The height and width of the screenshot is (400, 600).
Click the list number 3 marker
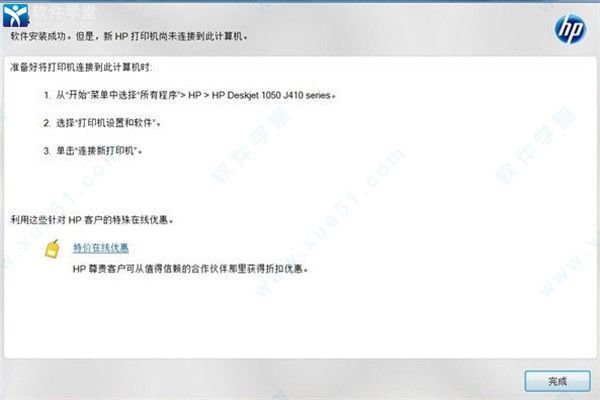(47, 150)
